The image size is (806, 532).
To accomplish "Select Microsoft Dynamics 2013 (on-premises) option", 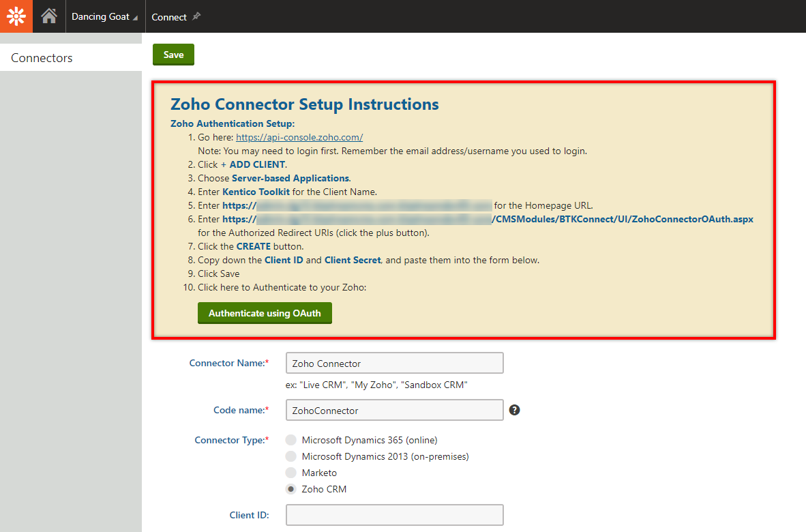I will click(291, 456).
